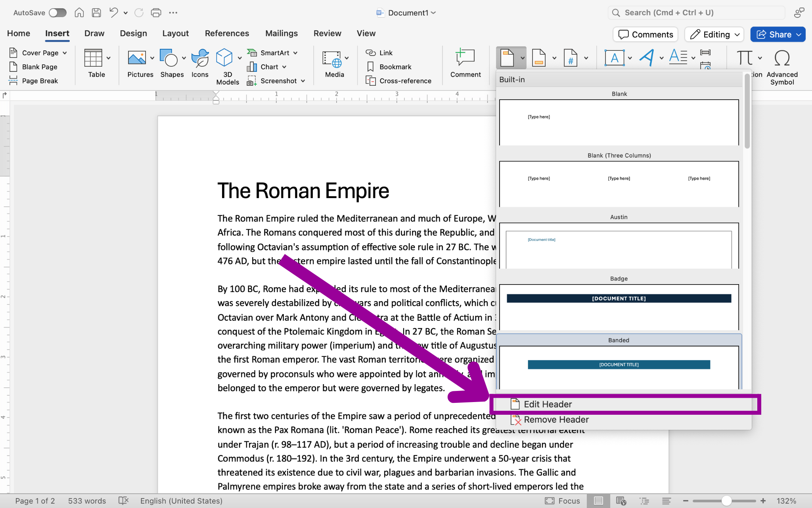Select the Badge header thumbnail
Image resolution: width=812 pixels, height=508 pixels.
tap(619, 307)
